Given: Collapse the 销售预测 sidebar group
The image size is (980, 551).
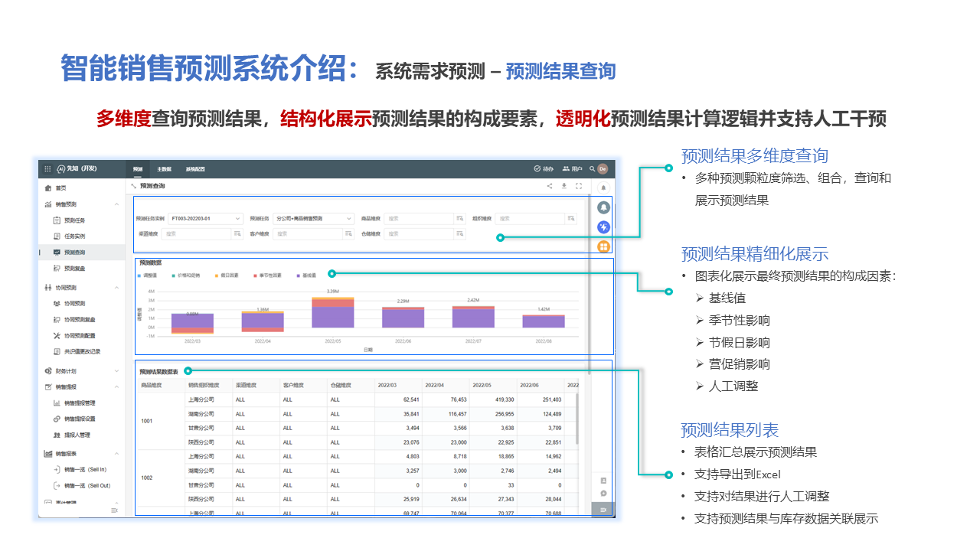Looking at the screenshot, I should (x=116, y=204).
